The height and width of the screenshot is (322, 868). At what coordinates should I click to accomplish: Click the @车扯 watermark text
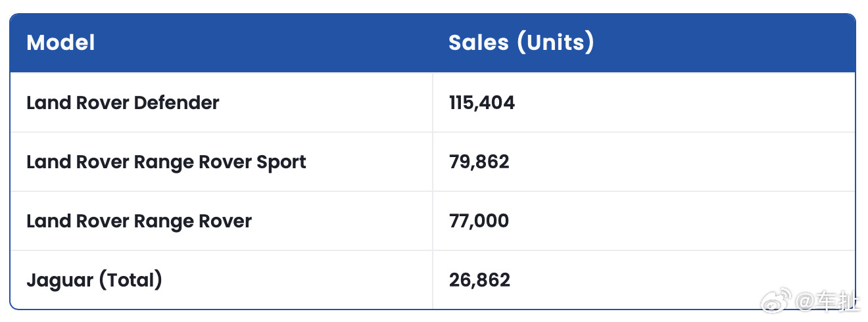tap(828, 302)
